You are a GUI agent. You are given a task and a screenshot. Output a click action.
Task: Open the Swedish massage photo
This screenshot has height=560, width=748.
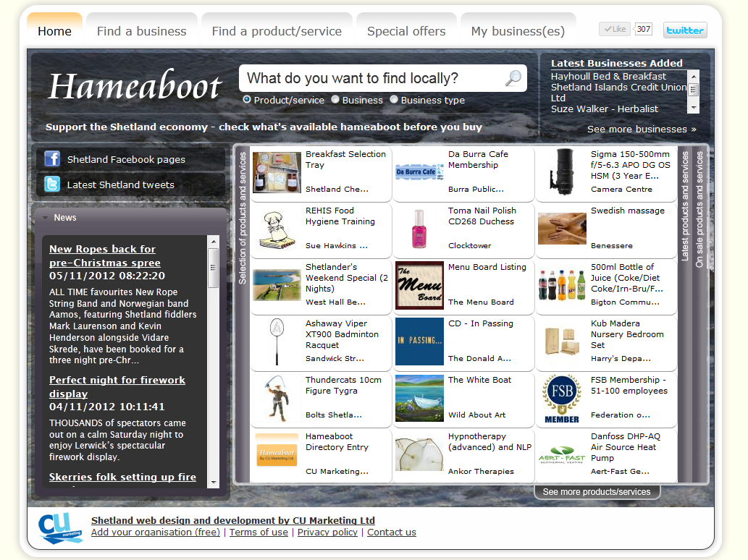tap(562, 229)
